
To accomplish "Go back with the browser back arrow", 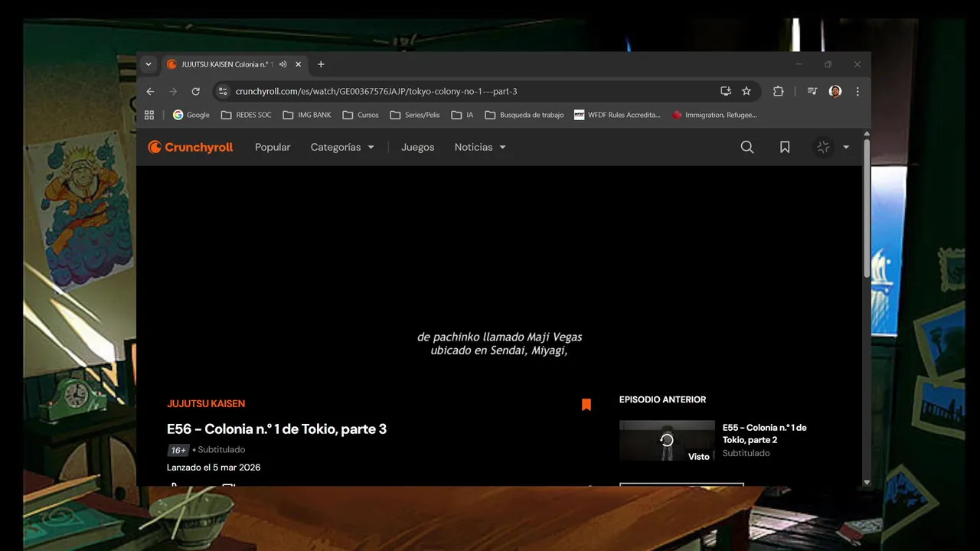I will pos(150,91).
